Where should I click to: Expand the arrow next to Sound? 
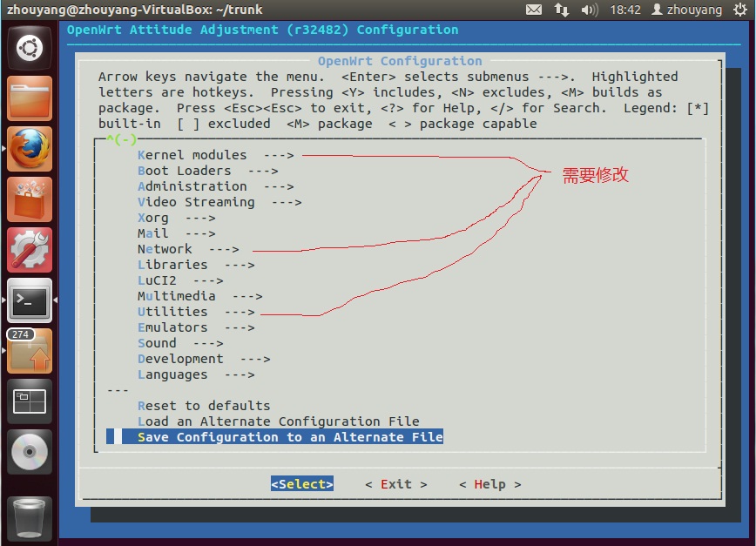point(208,343)
